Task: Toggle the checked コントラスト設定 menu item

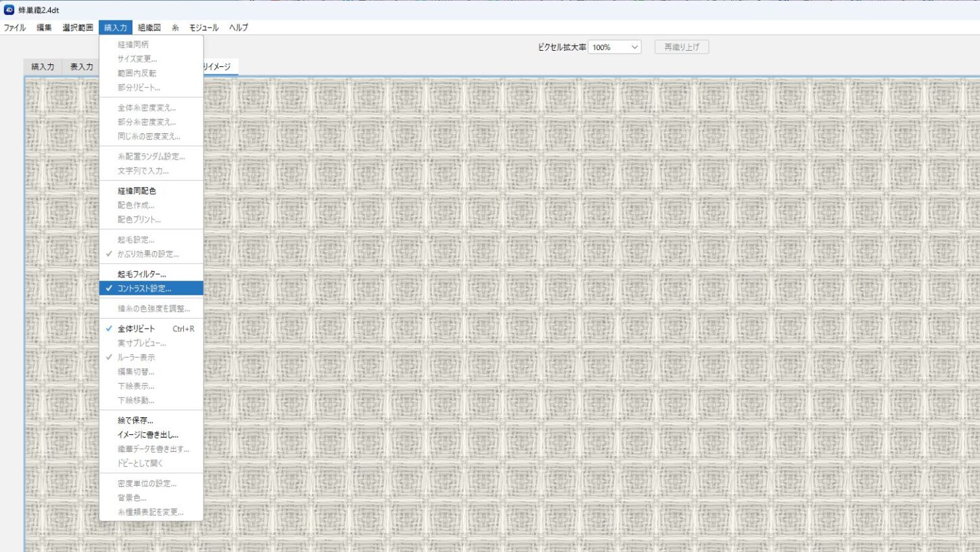Action: [144, 288]
